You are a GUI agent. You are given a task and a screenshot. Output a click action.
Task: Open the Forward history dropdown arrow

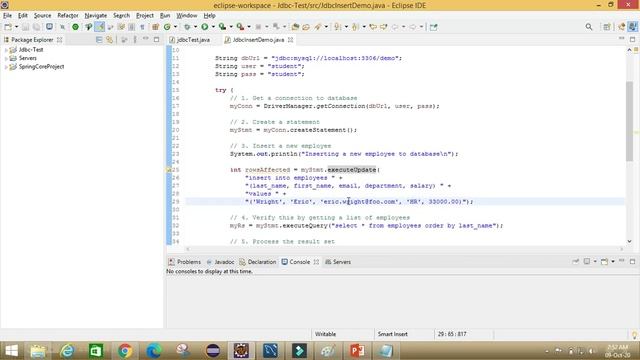421,27
